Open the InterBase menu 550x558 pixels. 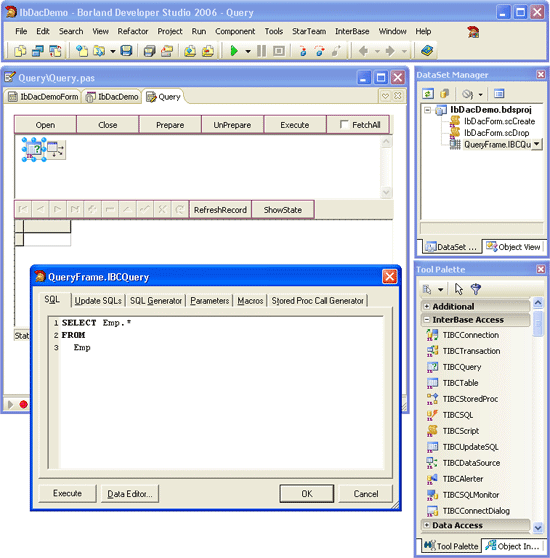pyautogui.click(x=352, y=31)
